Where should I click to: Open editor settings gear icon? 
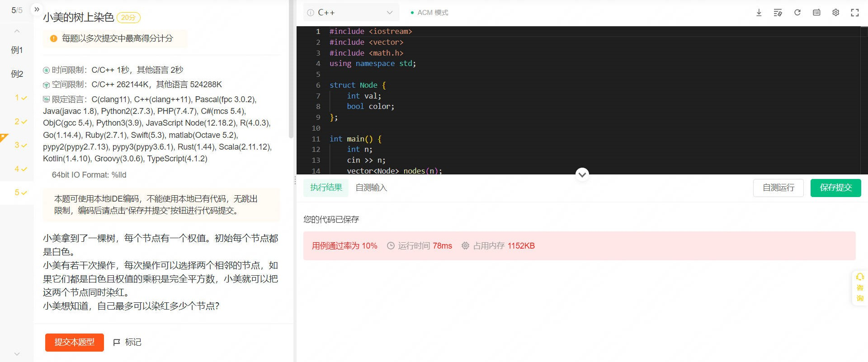(x=836, y=13)
